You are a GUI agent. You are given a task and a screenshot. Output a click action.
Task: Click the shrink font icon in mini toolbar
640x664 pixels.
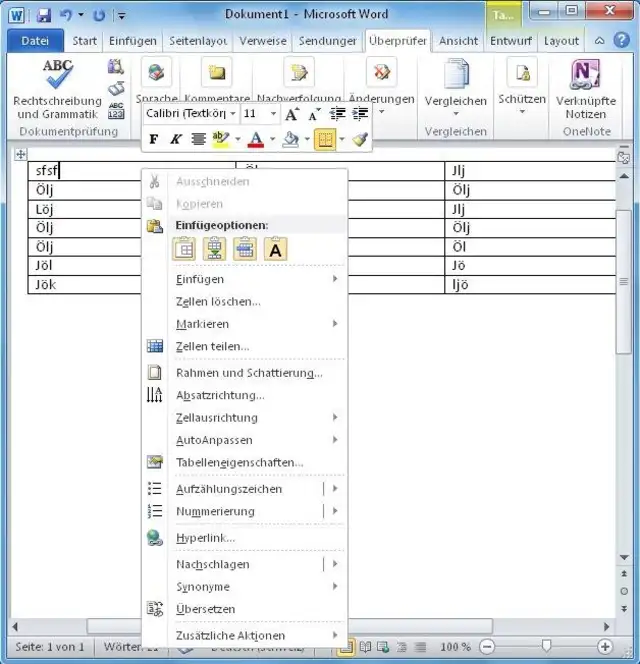click(x=314, y=114)
